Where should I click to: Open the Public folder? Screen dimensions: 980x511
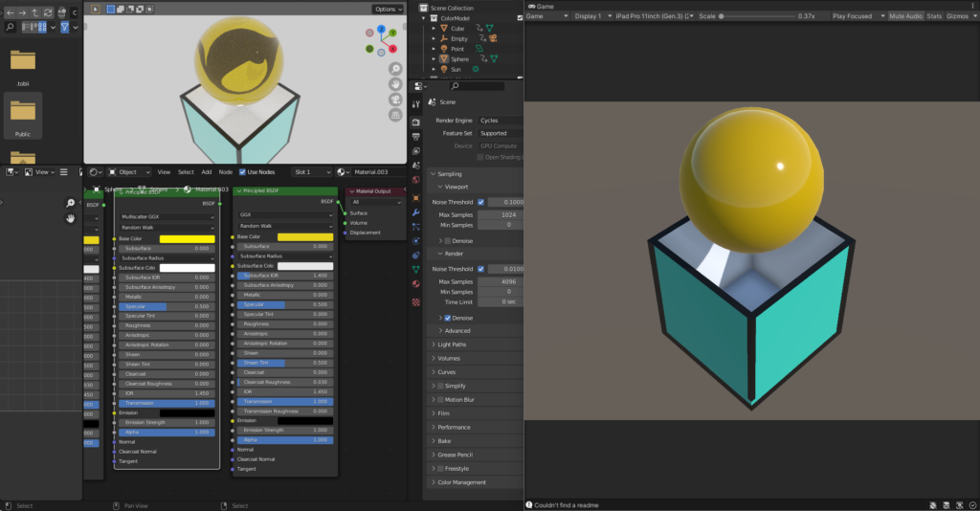pyautogui.click(x=23, y=116)
